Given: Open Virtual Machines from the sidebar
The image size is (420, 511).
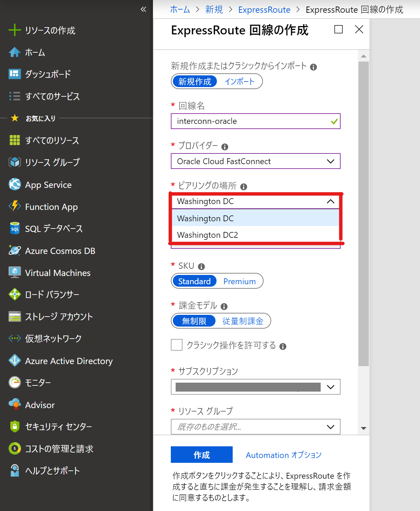Looking at the screenshot, I should tap(57, 273).
